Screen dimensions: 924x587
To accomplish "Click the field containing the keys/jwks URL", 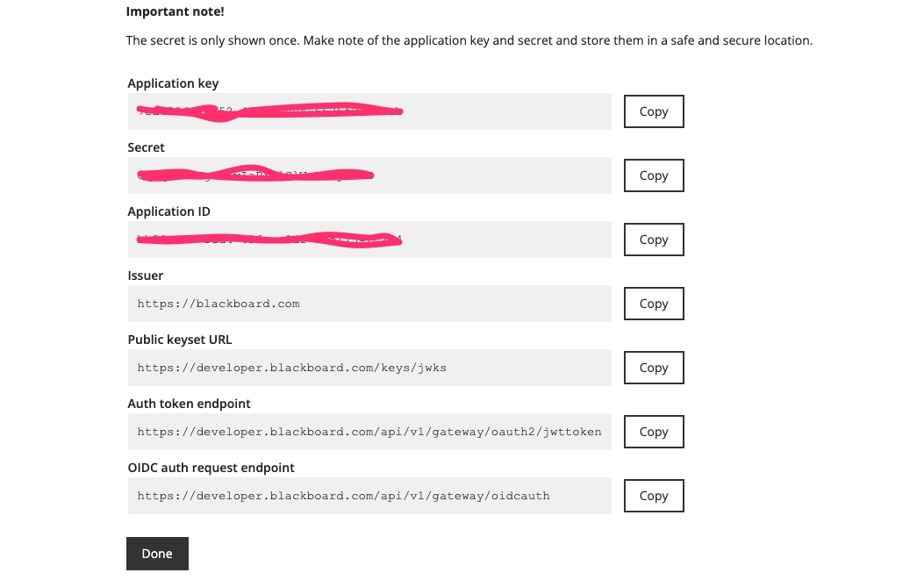I will tap(369, 368).
